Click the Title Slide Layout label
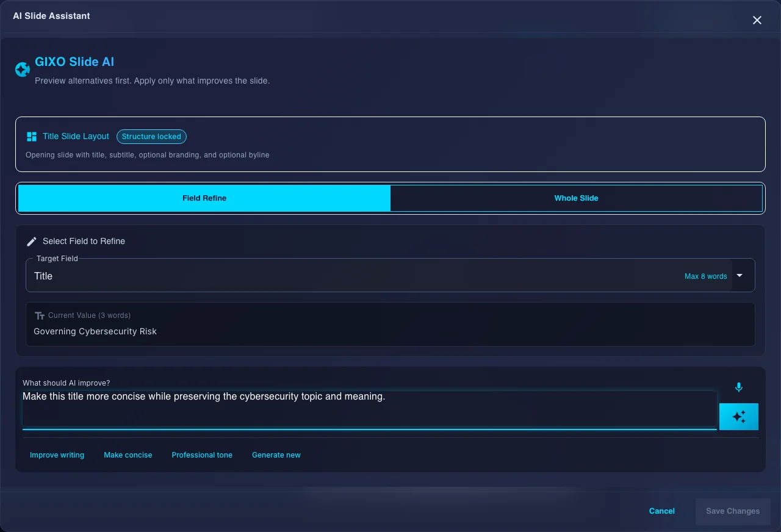The height and width of the screenshot is (532, 781). point(76,136)
